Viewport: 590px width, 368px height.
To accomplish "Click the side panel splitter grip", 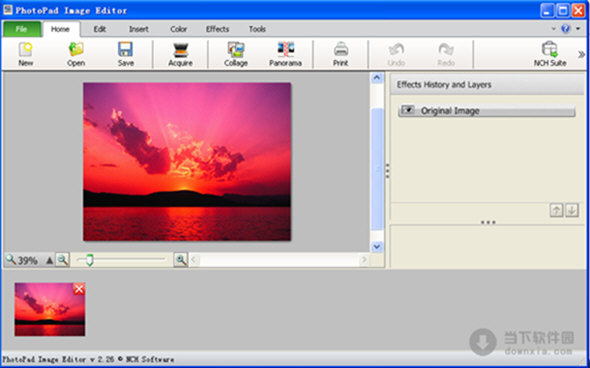I will (387, 170).
